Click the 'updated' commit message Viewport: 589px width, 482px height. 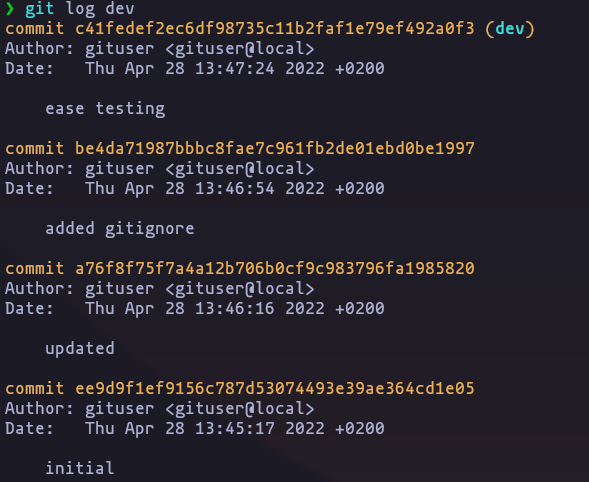pyautogui.click(x=80, y=349)
